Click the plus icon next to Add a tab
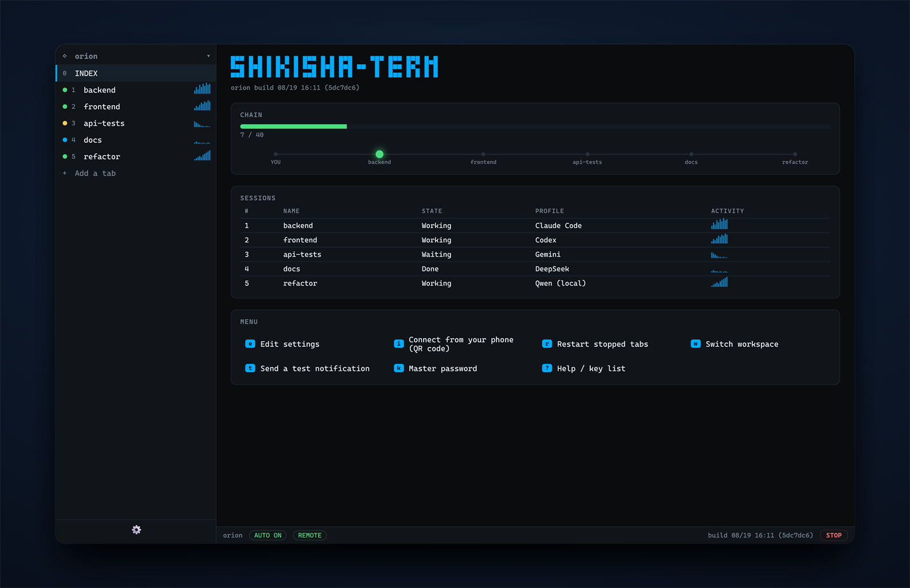 click(65, 173)
